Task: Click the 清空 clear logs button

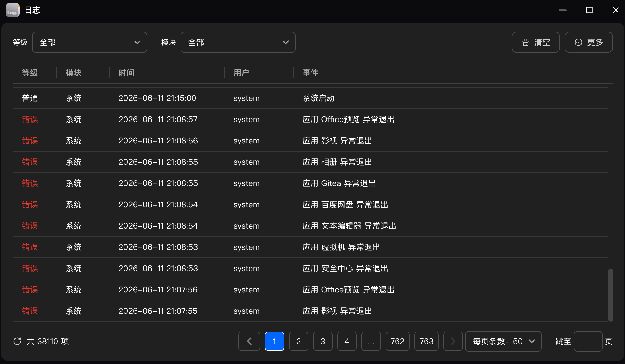Action: tap(536, 42)
